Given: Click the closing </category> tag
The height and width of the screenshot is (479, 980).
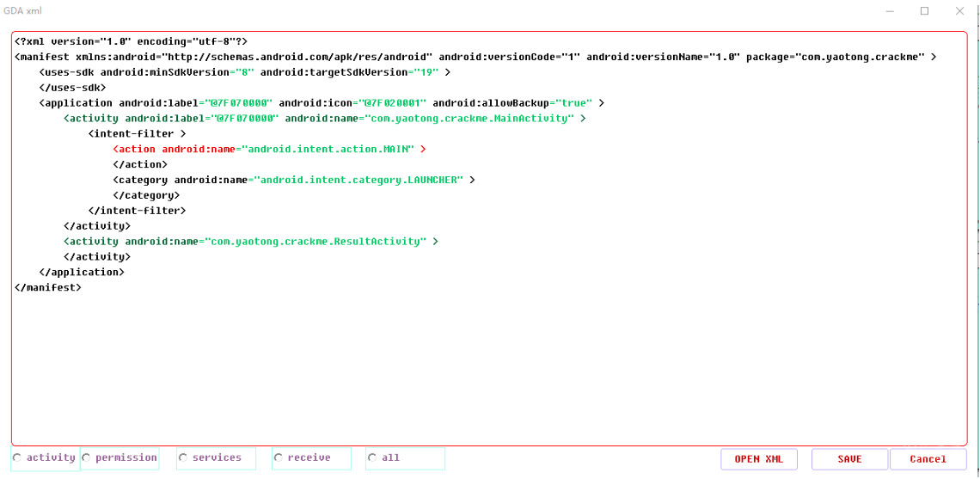Looking at the screenshot, I should [146, 195].
